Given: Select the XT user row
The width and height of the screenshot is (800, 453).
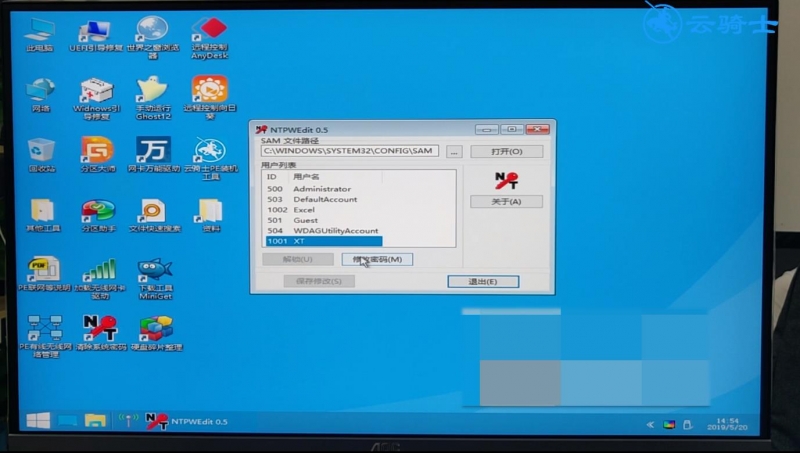Looking at the screenshot, I should tap(323, 241).
